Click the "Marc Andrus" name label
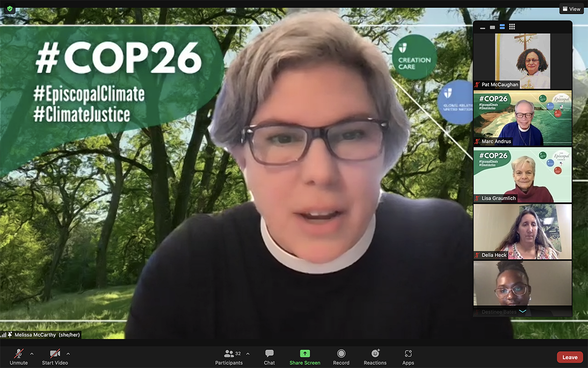This screenshot has height=368, width=588. [x=496, y=142]
